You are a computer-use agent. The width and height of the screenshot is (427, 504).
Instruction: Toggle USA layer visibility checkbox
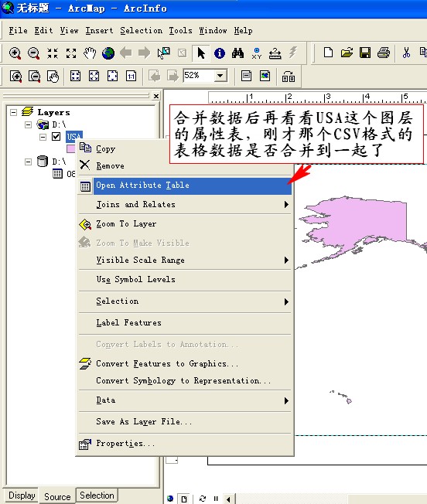point(56,137)
